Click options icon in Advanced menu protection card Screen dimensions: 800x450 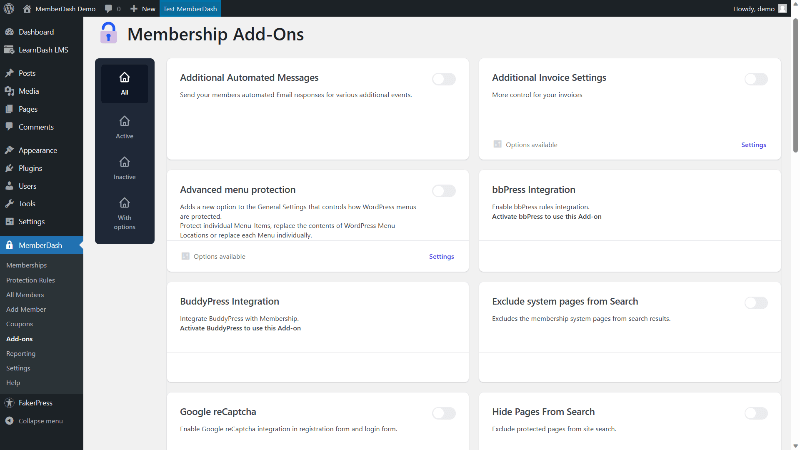[x=186, y=256]
